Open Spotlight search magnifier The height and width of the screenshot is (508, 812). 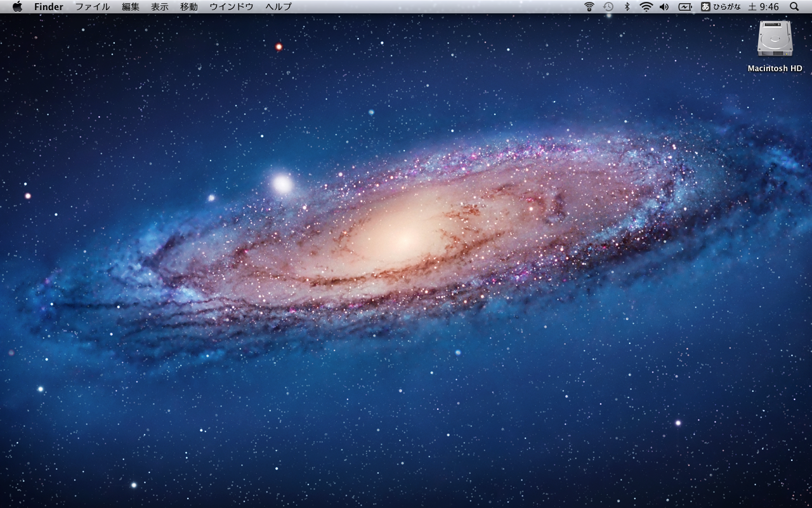795,6
